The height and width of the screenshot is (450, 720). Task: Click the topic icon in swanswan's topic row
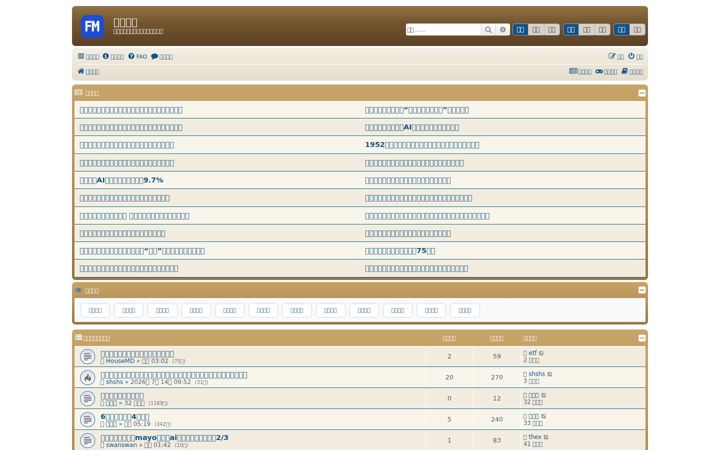[x=87, y=440]
